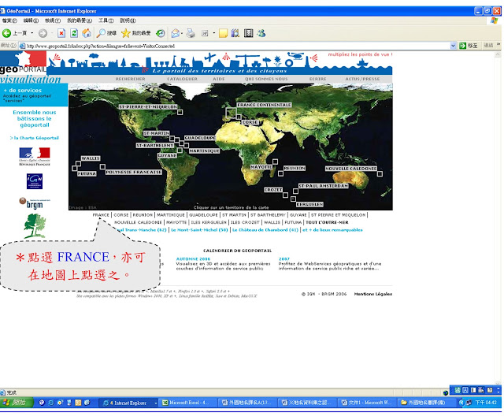The height and width of the screenshot is (420, 504).
Task: Open Le Mont-Saint-Michel (50) link
Action: [199, 230]
